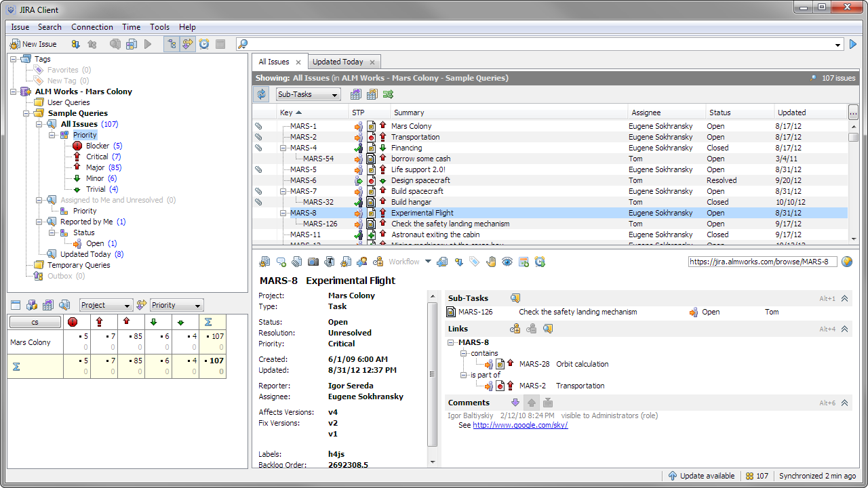
Task: Collapse the Comments section chevron
Action: [x=845, y=403]
